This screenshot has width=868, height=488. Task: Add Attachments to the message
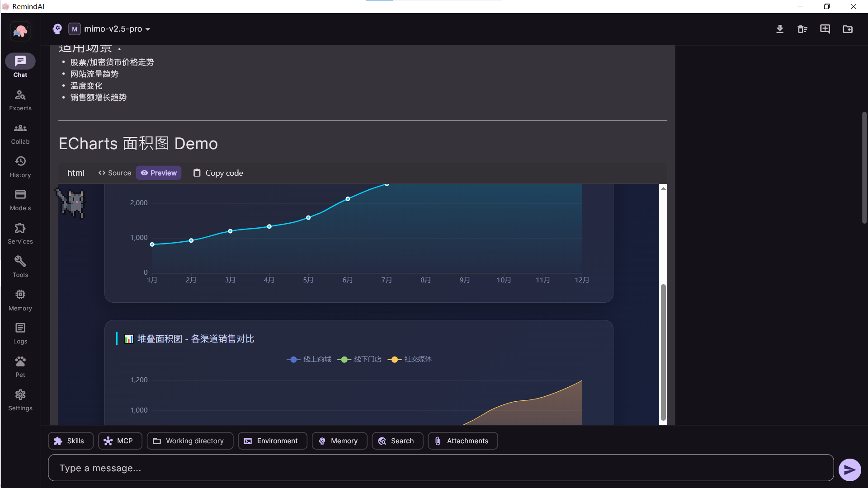click(463, 441)
